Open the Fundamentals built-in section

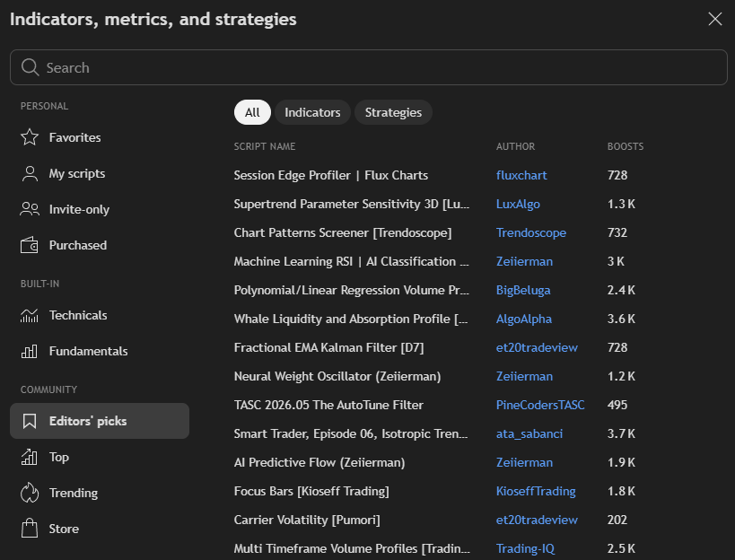click(x=100, y=351)
